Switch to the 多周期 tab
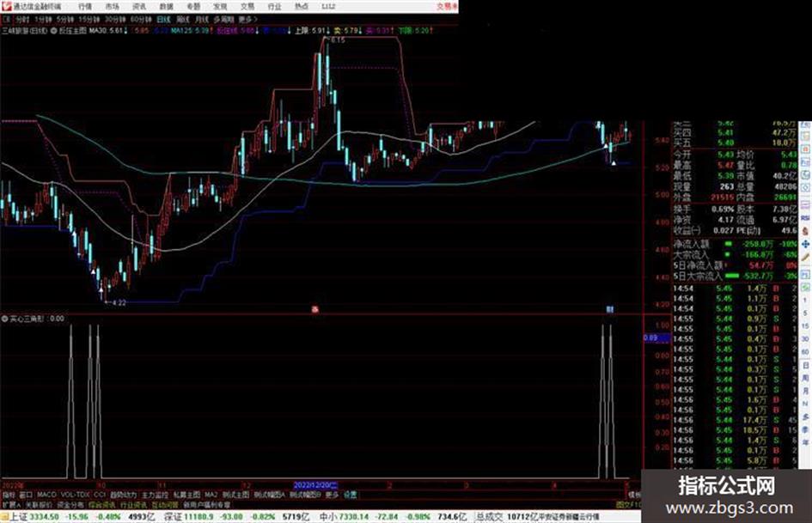Viewport: 812px width, 523px height. point(223,19)
